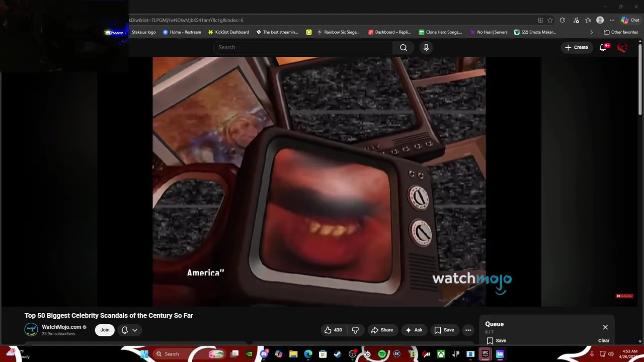Open Epic Games Launcher from the taskbar
This screenshot has height=362, width=644.
coord(485,354)
